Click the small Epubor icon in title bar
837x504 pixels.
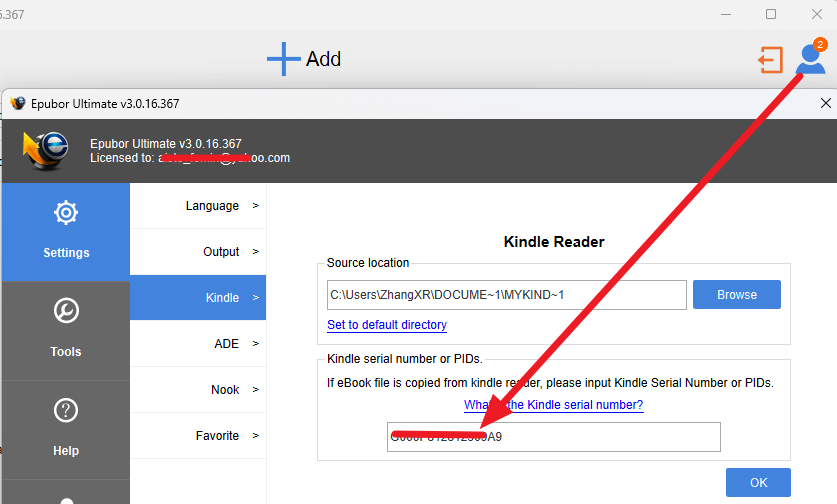(x=18, y=103)
